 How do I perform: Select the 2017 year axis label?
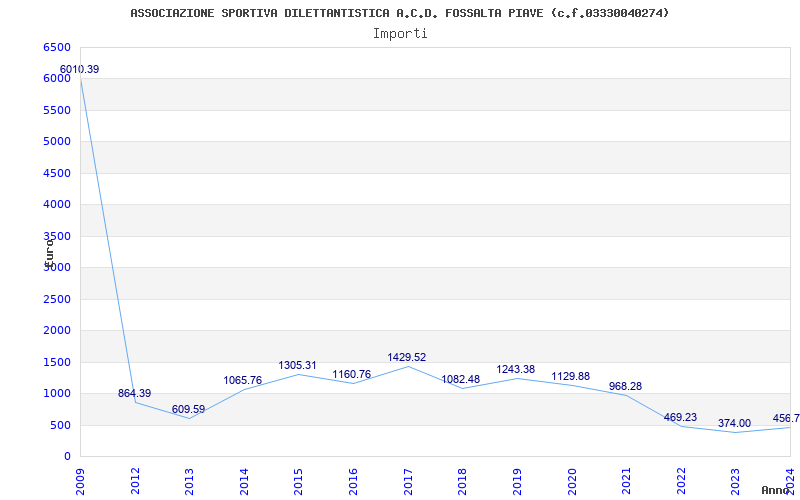pos(408,482)
